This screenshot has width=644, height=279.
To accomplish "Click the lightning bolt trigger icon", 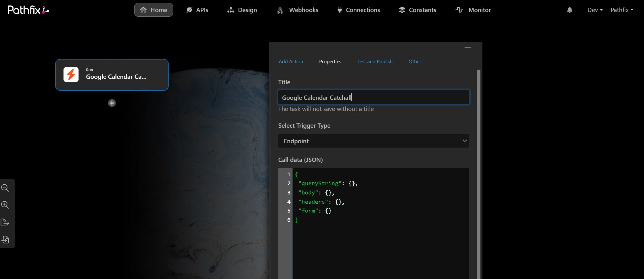I will pos(71,74).
